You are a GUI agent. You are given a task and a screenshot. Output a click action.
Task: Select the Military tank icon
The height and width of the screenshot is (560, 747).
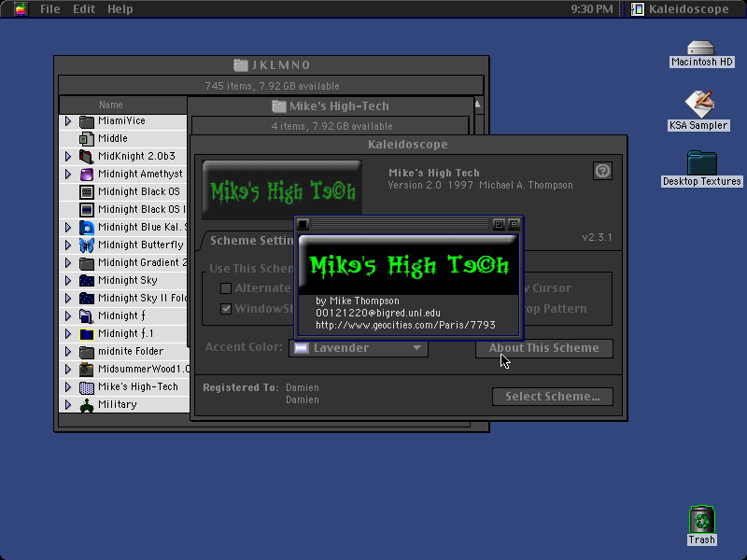coord(86,404)
